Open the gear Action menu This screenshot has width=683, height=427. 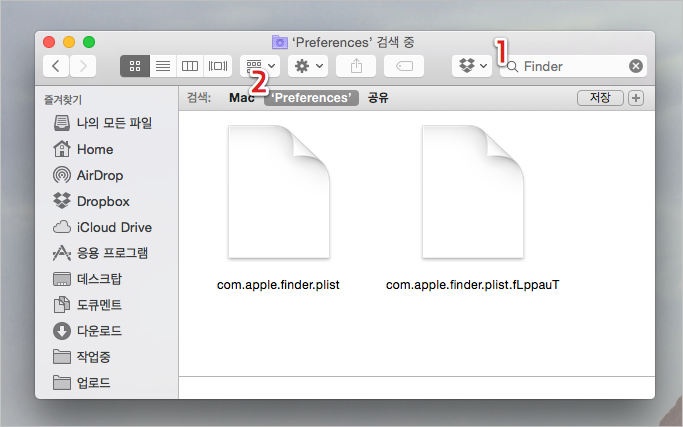(308, 66)
